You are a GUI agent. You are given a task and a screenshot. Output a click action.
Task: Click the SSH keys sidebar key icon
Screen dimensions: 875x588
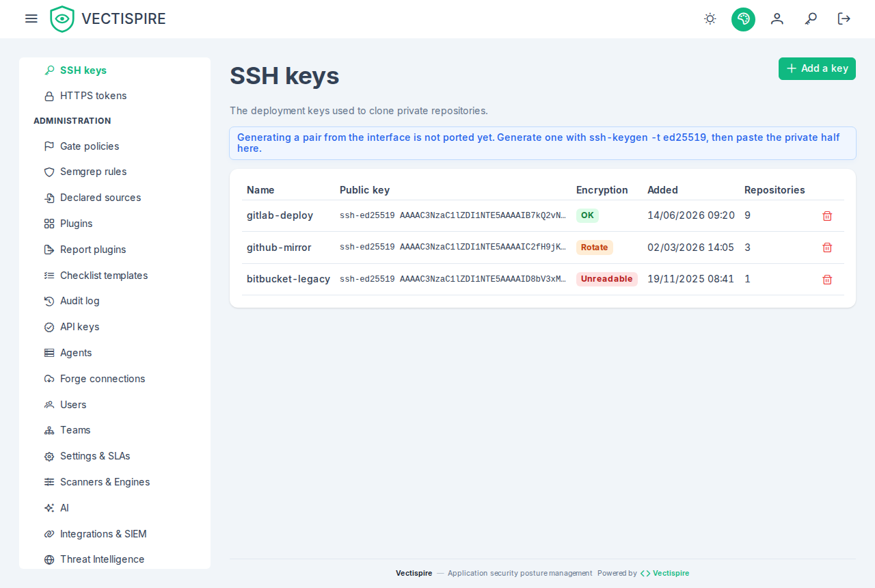[49, 70]
